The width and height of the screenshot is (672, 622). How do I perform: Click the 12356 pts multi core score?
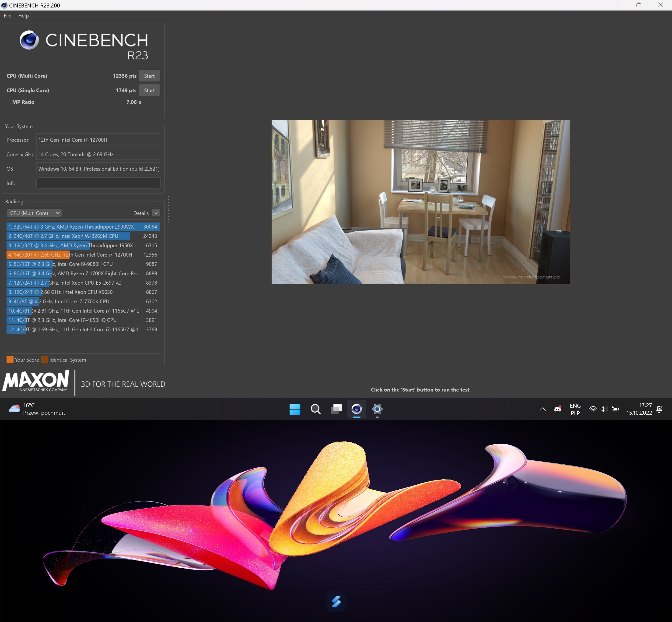(125, 76)
